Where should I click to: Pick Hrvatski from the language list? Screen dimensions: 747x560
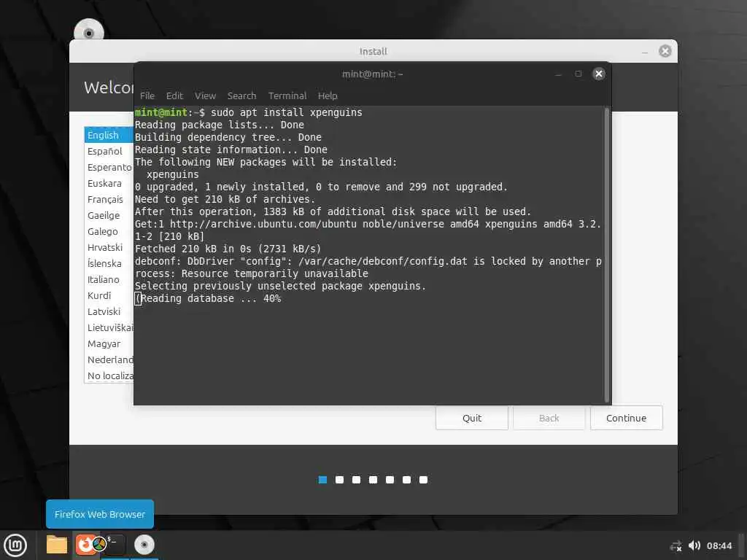pos(109,248)
